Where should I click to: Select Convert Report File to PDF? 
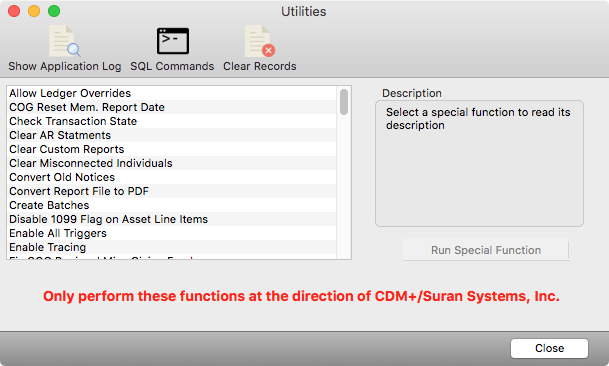(x=171, y=191)
